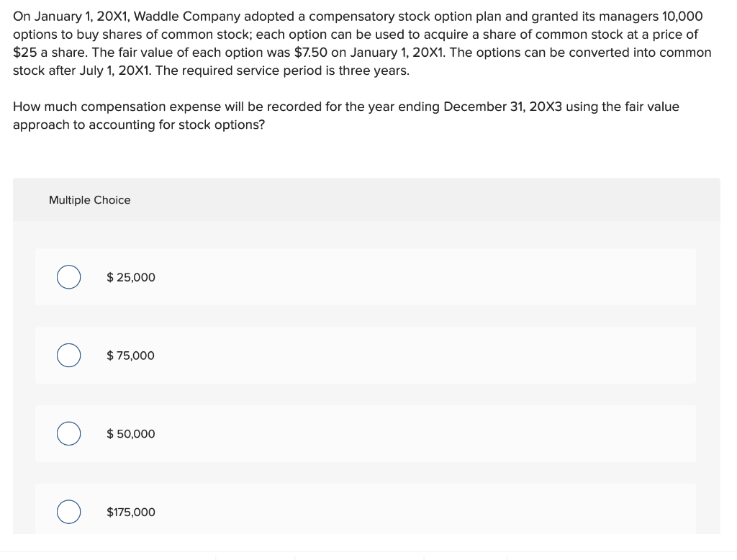Image resolution: width=737 pixels, height=560 pixels.
Task: Click the $50,000 text label
Action: pyautogui.click(x=131, y=434)
